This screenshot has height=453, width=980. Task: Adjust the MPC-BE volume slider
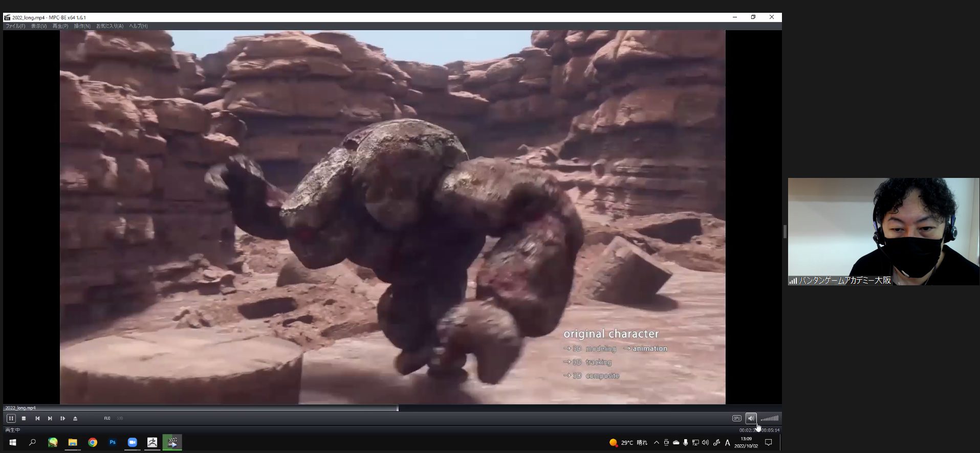coord(769,418)
